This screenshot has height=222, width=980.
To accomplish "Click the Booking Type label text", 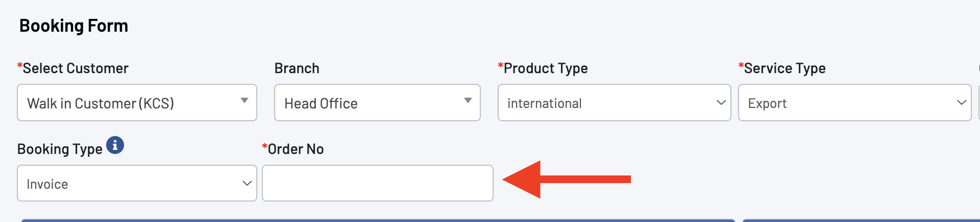I will coord(60,149).
